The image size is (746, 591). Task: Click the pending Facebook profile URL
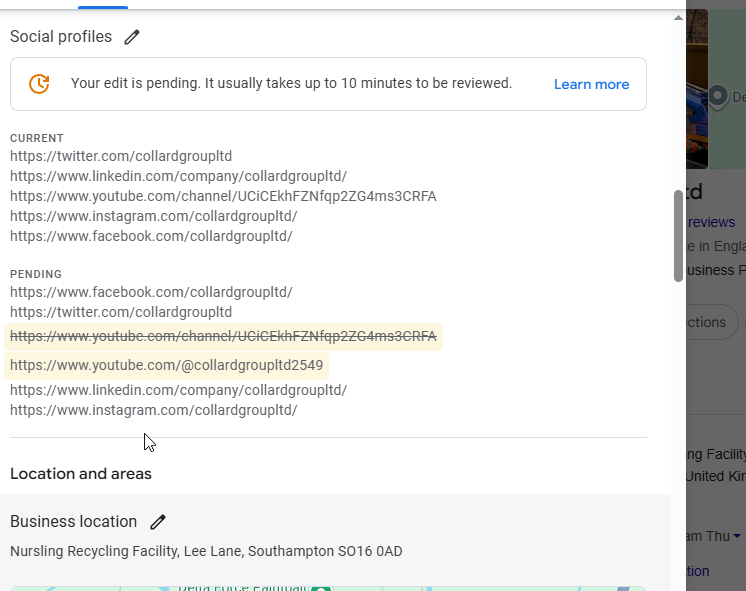[151, 292]
